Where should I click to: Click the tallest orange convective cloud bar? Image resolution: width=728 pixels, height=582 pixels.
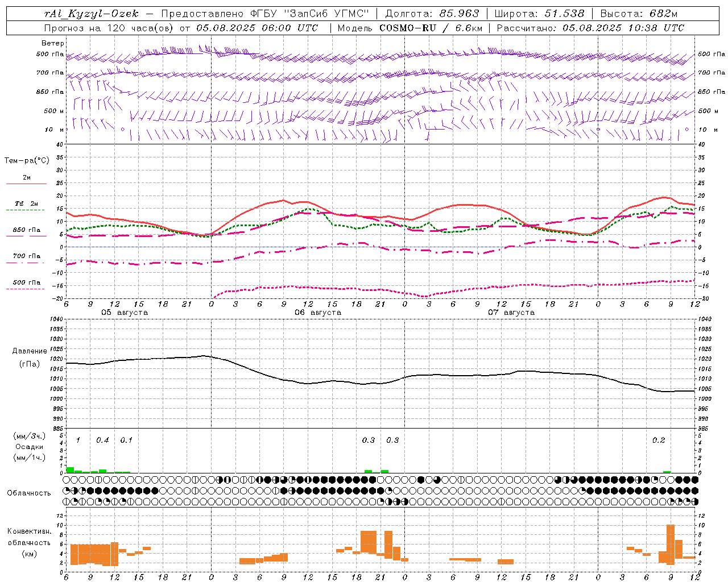(671, 544)
